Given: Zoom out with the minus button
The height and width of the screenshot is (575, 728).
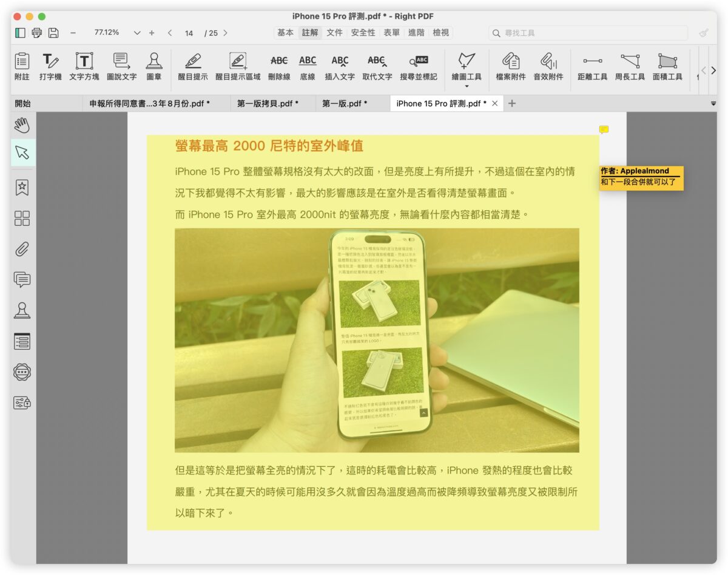Looking at the screenshot, I should click(x=73, y=33).
